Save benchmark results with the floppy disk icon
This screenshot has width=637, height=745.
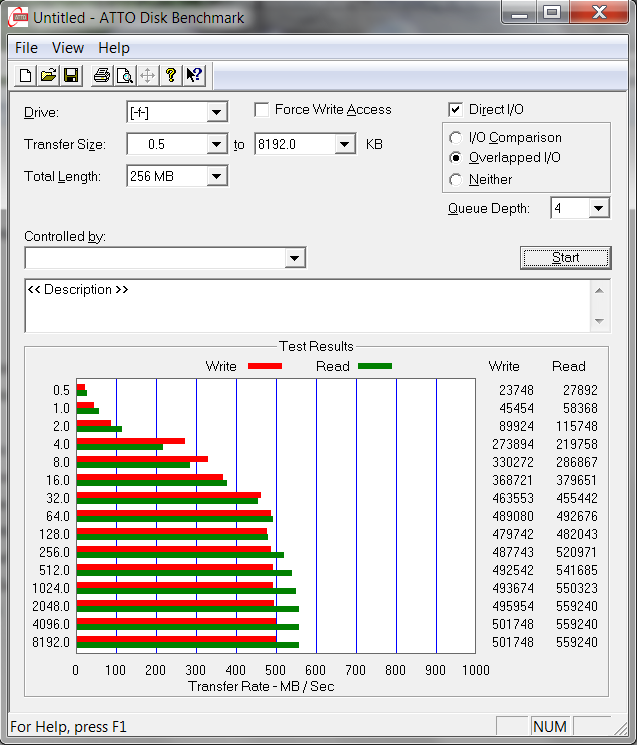coord(71,75)
